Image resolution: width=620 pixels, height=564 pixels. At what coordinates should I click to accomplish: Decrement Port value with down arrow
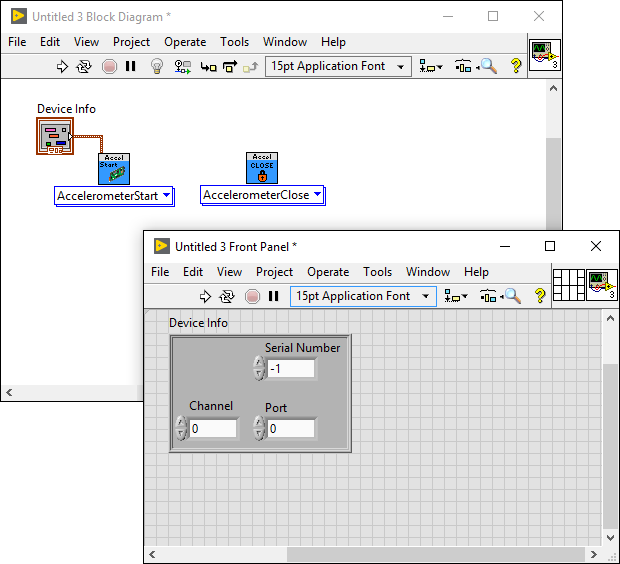point(259,434)
